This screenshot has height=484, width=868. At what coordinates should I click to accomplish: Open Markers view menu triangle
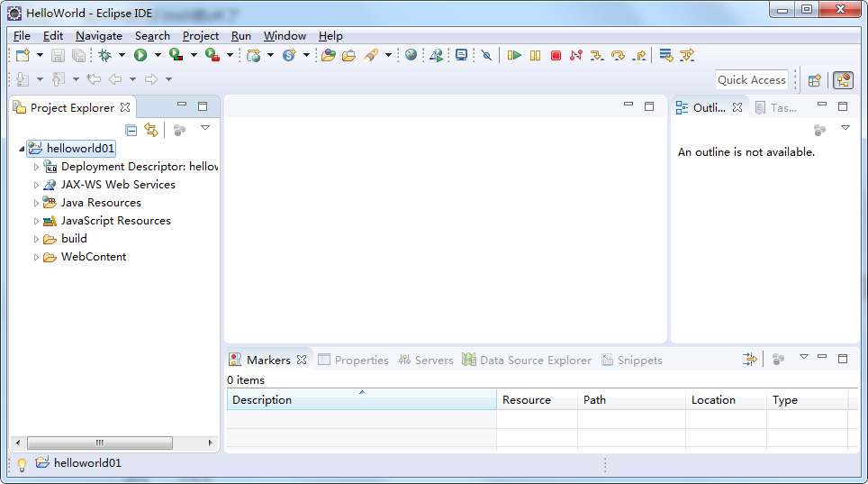click(804, 357)
